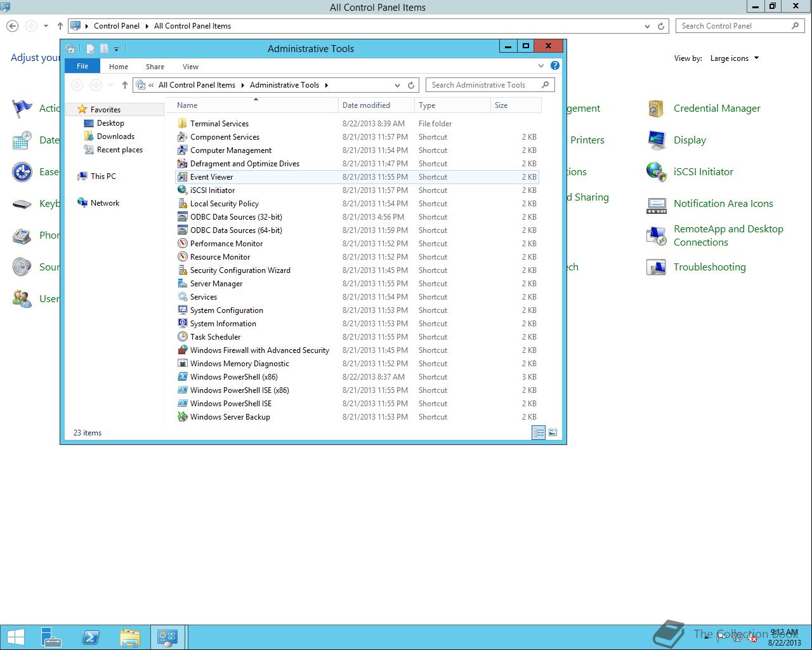Open the Customize Quick Access Toolbar dropdown
This screenshot has width=812, height=650.
click(116, 49)
